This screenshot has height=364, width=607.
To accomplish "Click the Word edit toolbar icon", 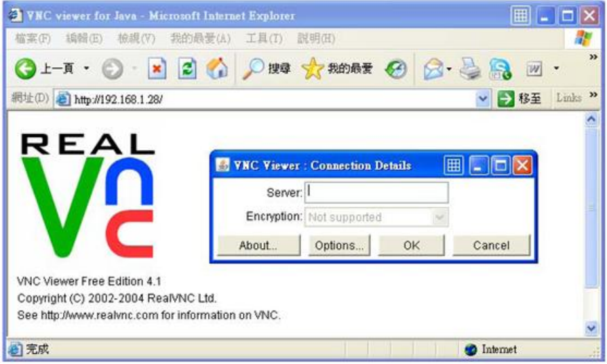I will (x=534, y=69).
